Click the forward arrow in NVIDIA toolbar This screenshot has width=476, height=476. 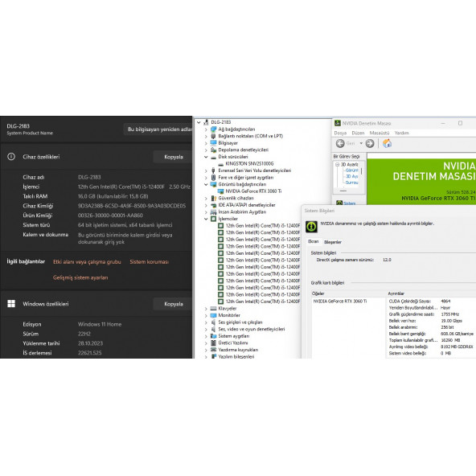click(370, 143)
